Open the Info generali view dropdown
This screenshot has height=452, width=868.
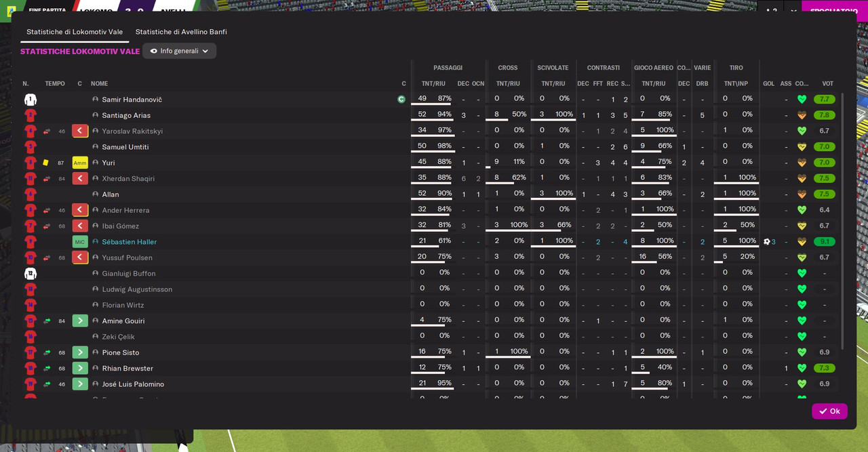[x=180, y=51]
